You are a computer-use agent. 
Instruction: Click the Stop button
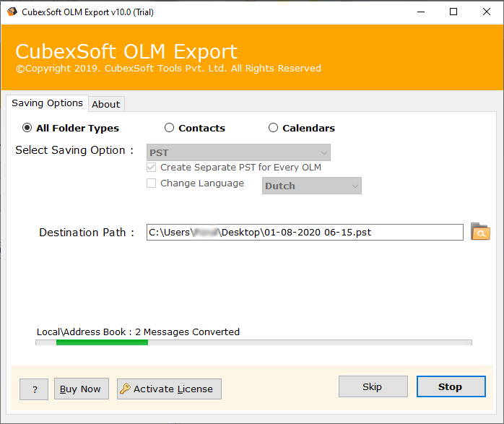451,386
